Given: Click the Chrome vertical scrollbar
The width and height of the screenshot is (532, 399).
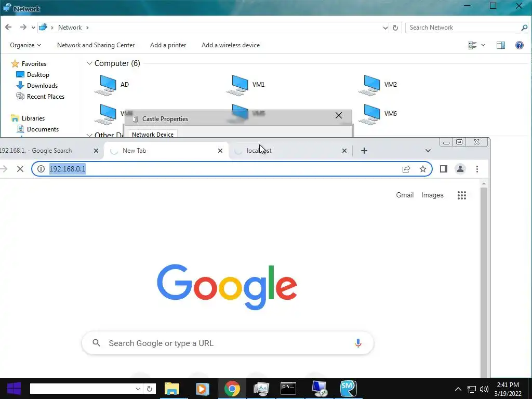Looking at the screenshot, I should [x=484, y=282].
